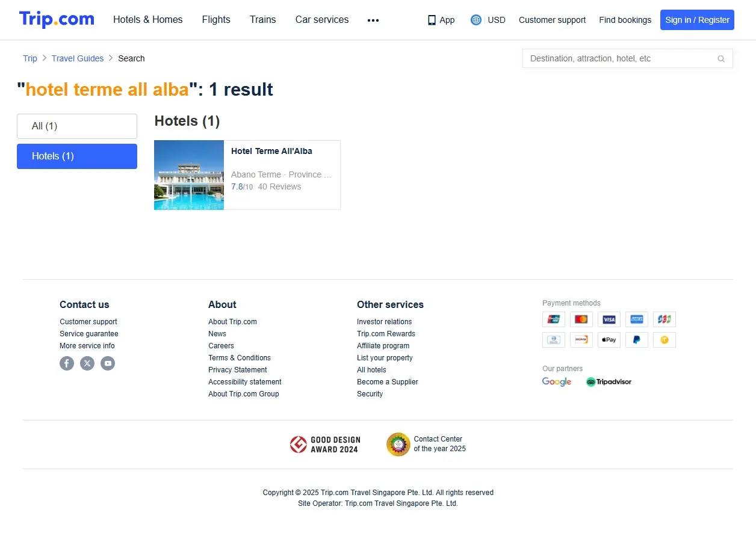This screenshot has height=554, width=756.
Task: Open List your property link
Action: (x=385, y=358)
